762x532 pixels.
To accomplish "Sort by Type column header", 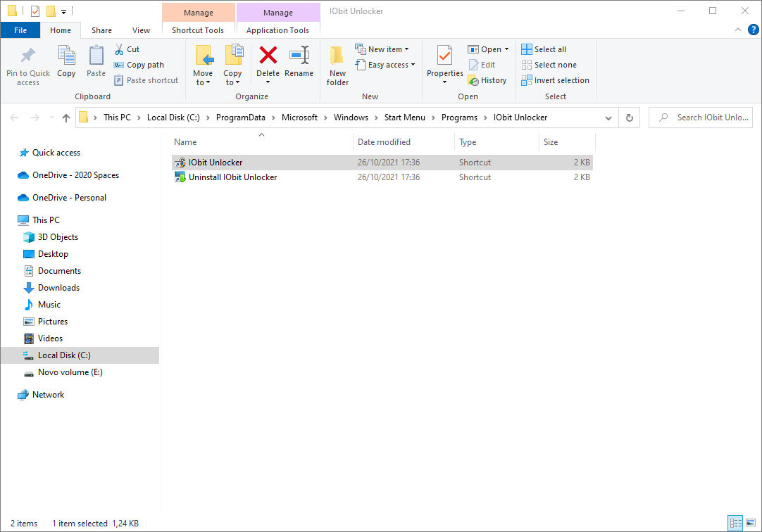I will [496, 141].
